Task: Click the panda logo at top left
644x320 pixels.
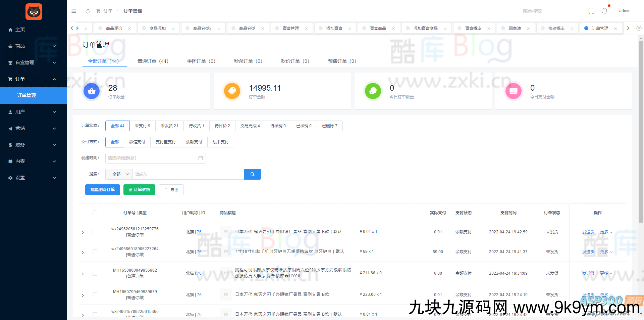Action: (x=34, y=12)
